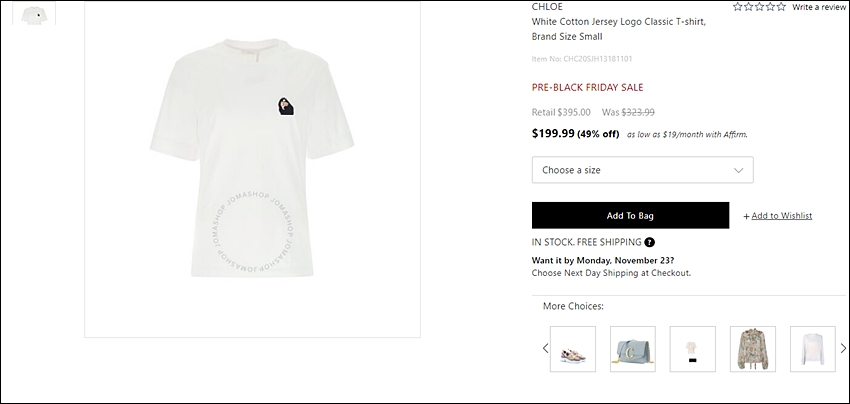Click the plus icon beside Add to Wishlist
The width and height of the screenshot is (850, 404).
[746, 216]
